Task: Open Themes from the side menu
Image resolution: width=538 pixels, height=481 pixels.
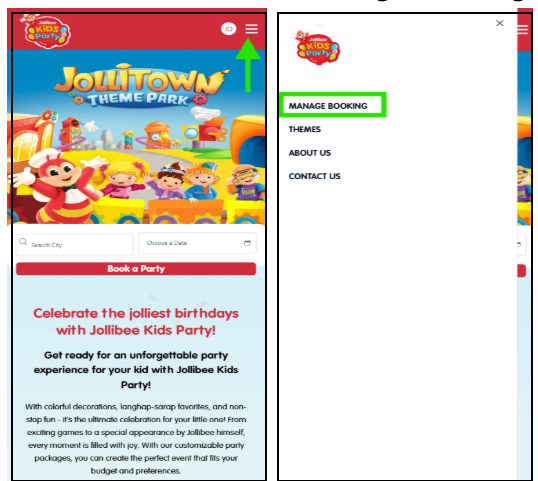Action: click(305, 129)
